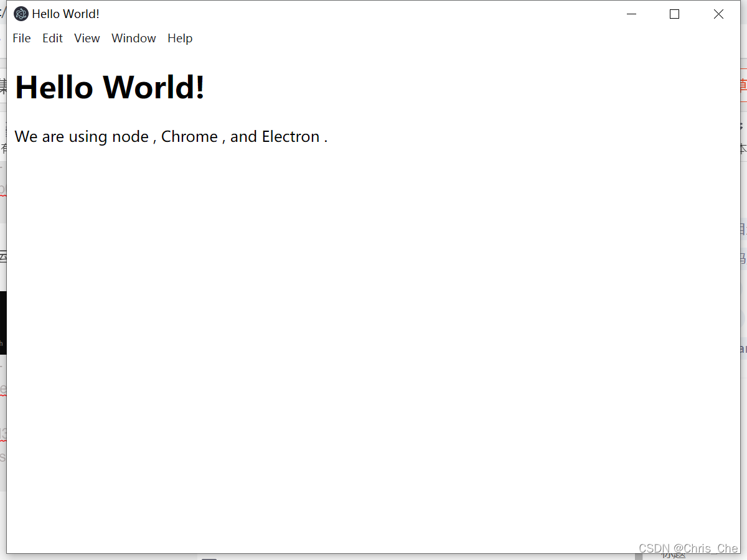
Task: Open the View menu
Action: [x=87, y=38]
